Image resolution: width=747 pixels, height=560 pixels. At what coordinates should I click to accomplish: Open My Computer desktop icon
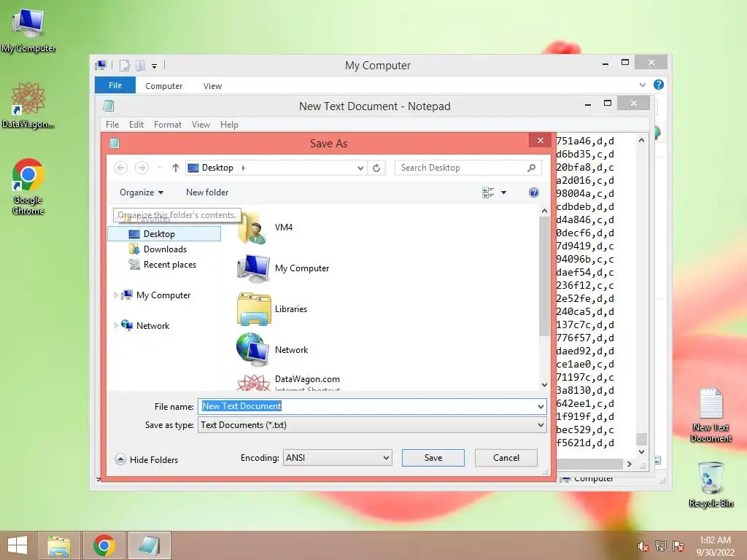pyautogui.click(x=28, y=31)
